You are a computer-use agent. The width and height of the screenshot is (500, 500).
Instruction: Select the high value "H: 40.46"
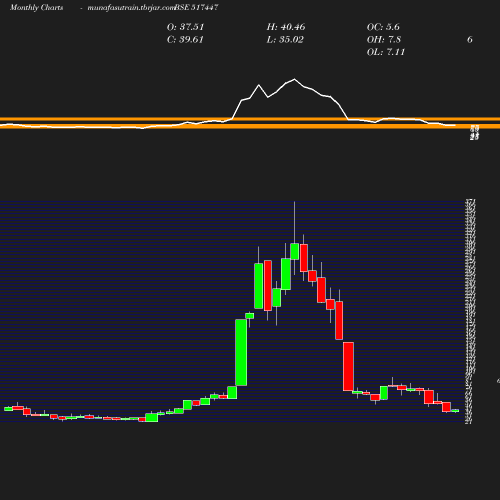pos(286,27)
